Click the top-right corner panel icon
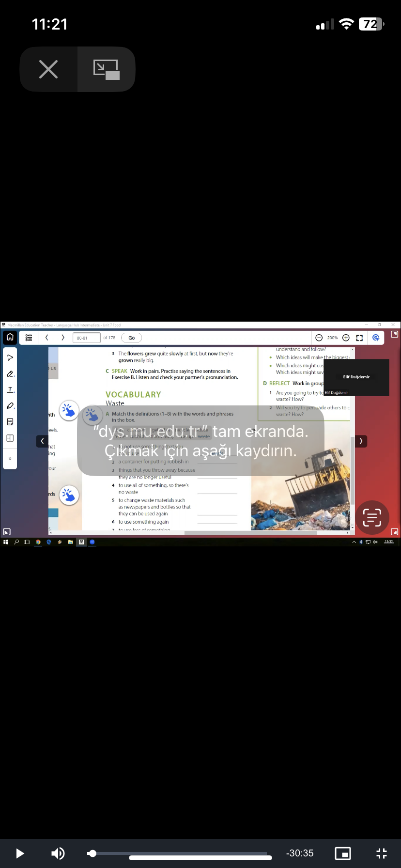 394,334
